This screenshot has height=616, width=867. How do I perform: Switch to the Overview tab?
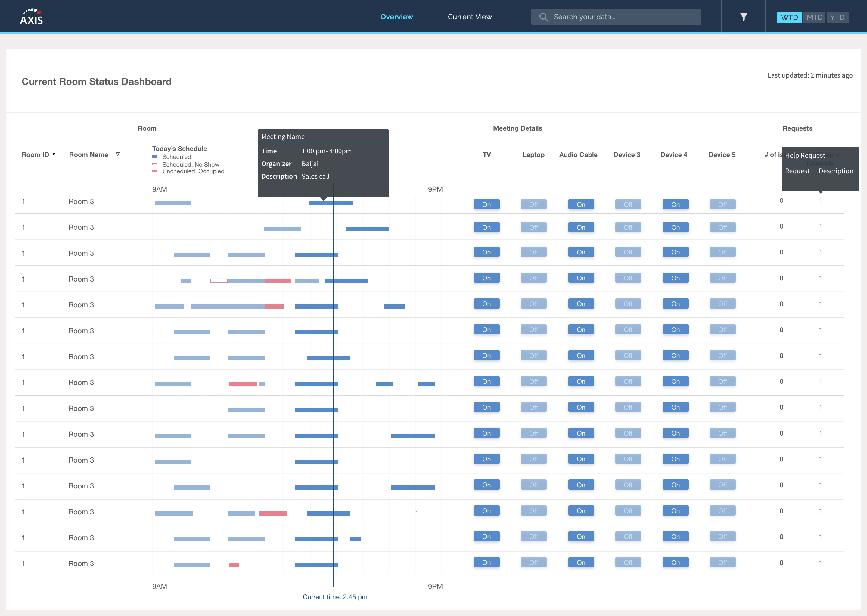click(397, 17)
